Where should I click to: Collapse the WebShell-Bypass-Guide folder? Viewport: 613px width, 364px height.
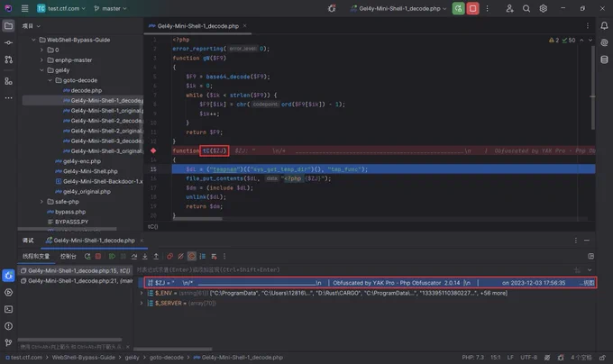coord(33,40)
